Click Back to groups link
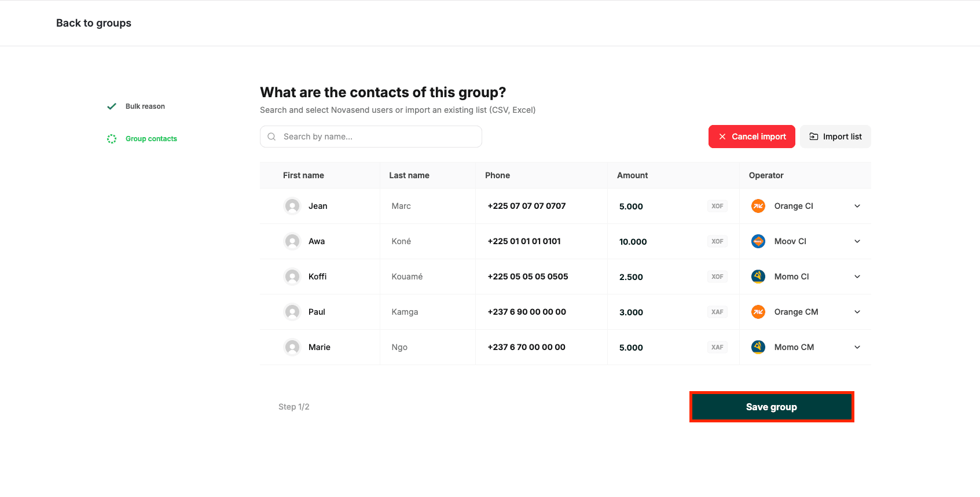This screenshot has width=980, height=497. [94, 23]
